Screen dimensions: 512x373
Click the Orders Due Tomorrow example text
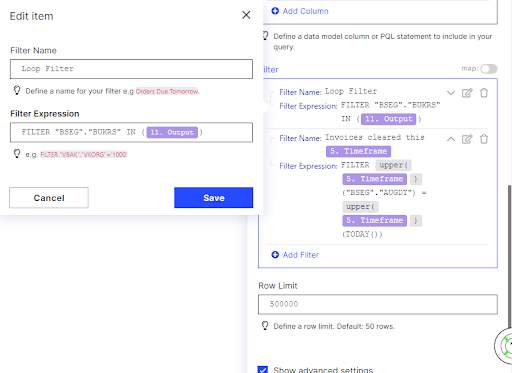click(167, 91)
